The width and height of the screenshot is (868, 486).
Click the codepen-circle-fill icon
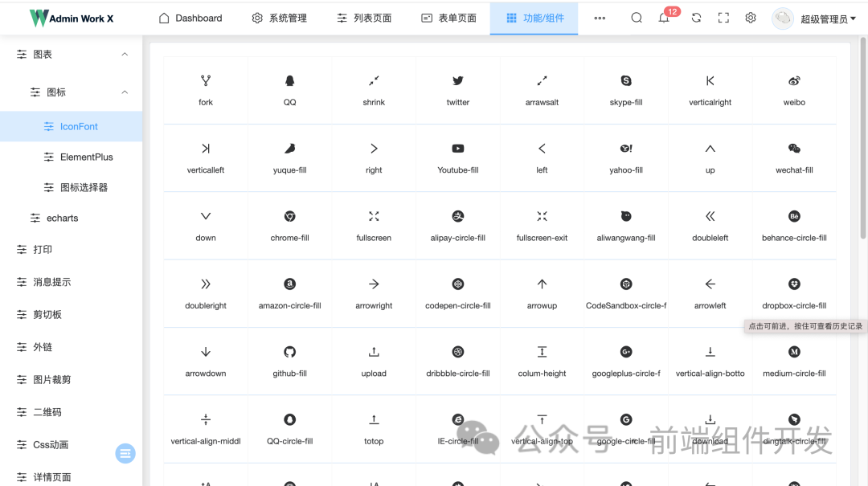pos(458,284)
